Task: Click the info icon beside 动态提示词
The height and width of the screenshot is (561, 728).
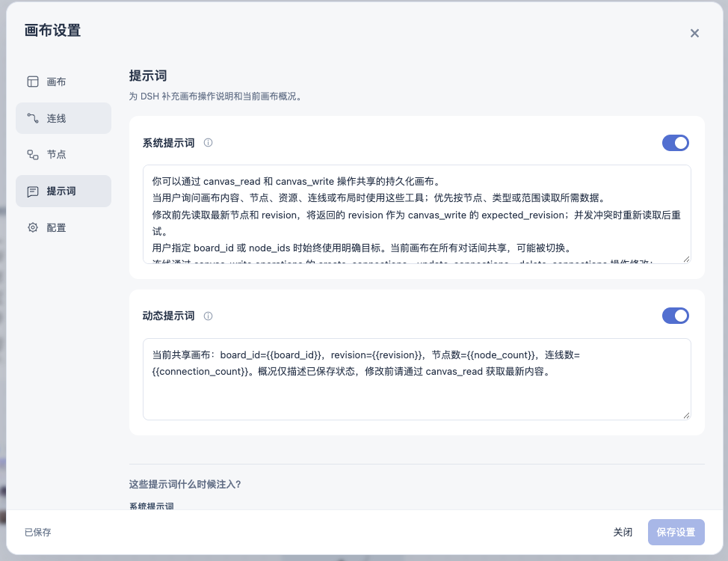Action: point(208,316)
